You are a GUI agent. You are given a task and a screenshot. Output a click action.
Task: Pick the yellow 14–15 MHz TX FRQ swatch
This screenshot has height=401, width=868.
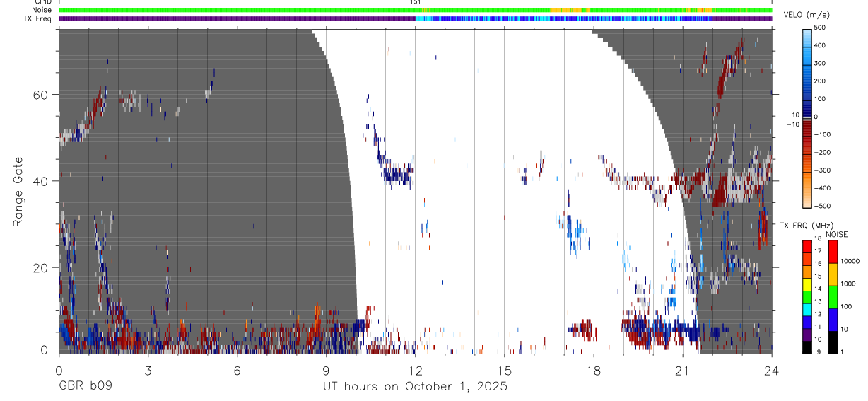807,284
